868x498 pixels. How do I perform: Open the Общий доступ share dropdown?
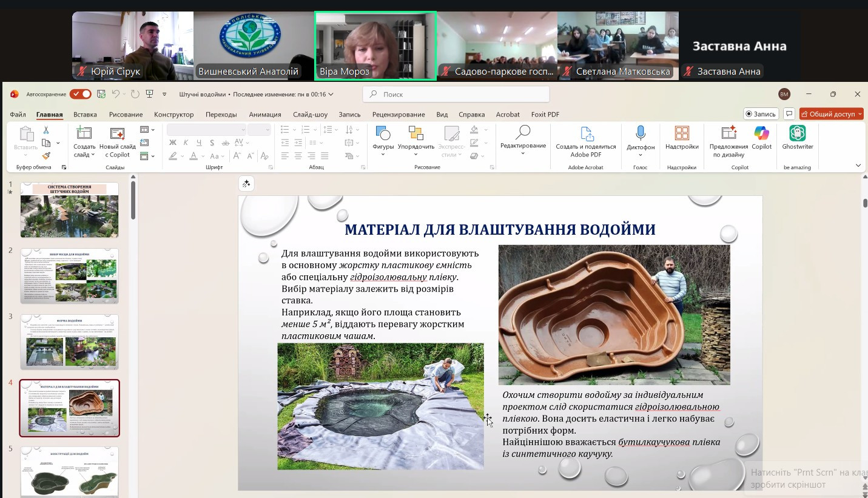[x=831, y=114]
